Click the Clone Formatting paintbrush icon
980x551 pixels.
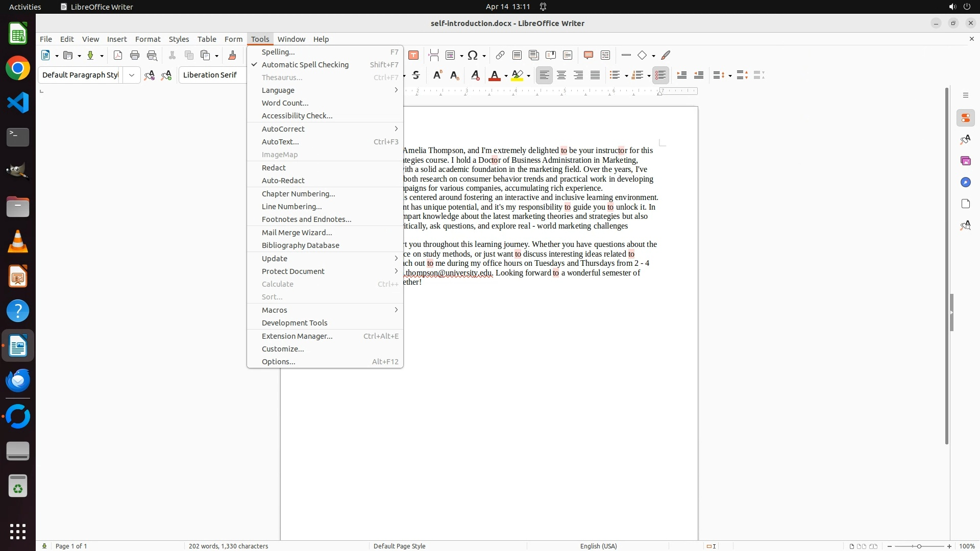pos(232,55)
